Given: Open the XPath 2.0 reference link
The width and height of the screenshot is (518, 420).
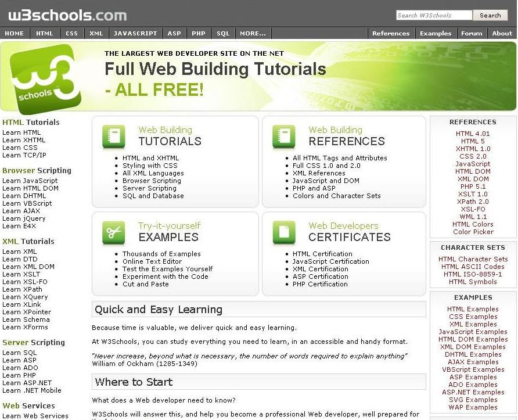Looking at the screenshot, I should click(x=473, y=202).
